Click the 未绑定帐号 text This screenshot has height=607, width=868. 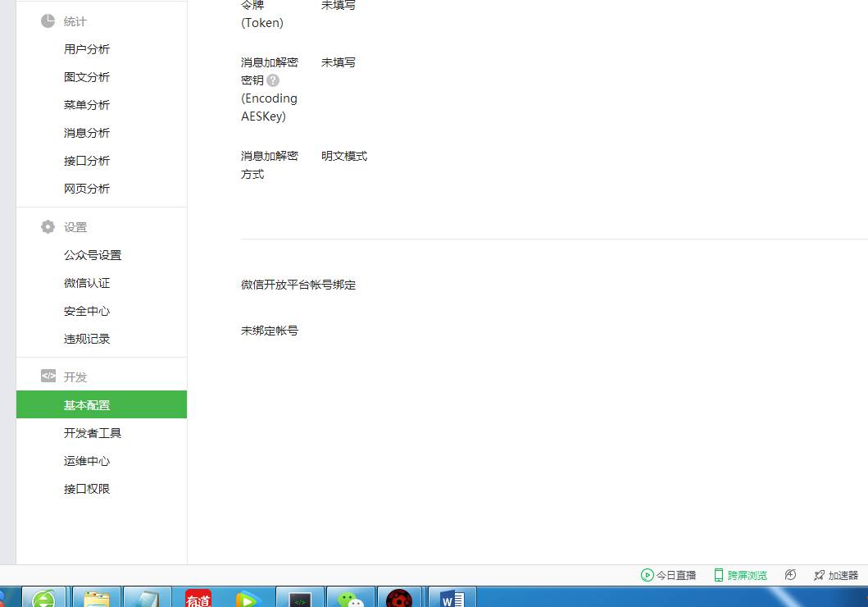click(x=270, y=331)
